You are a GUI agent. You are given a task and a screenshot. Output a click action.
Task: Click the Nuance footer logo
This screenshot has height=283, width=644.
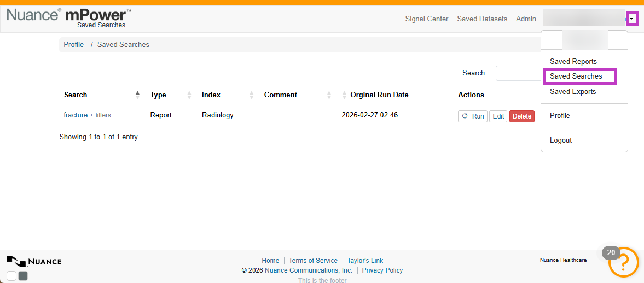click(x=34, y=261)
